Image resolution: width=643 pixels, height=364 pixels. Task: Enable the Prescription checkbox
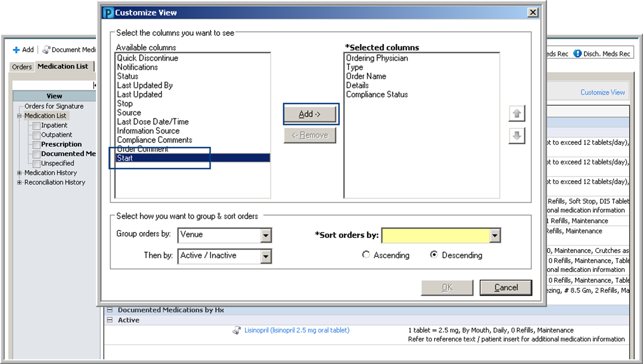pos(36,144)
